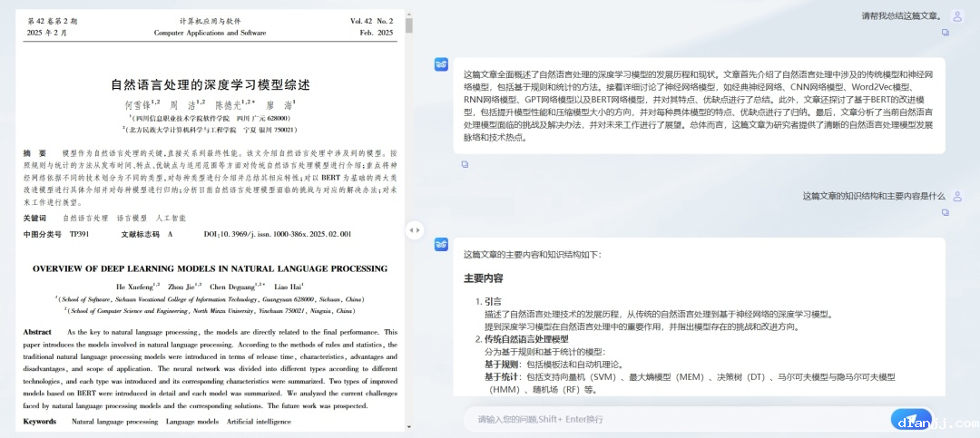Click the paper title '自然语言处理的深度学习模型综述'

click(x=210, y=84)
